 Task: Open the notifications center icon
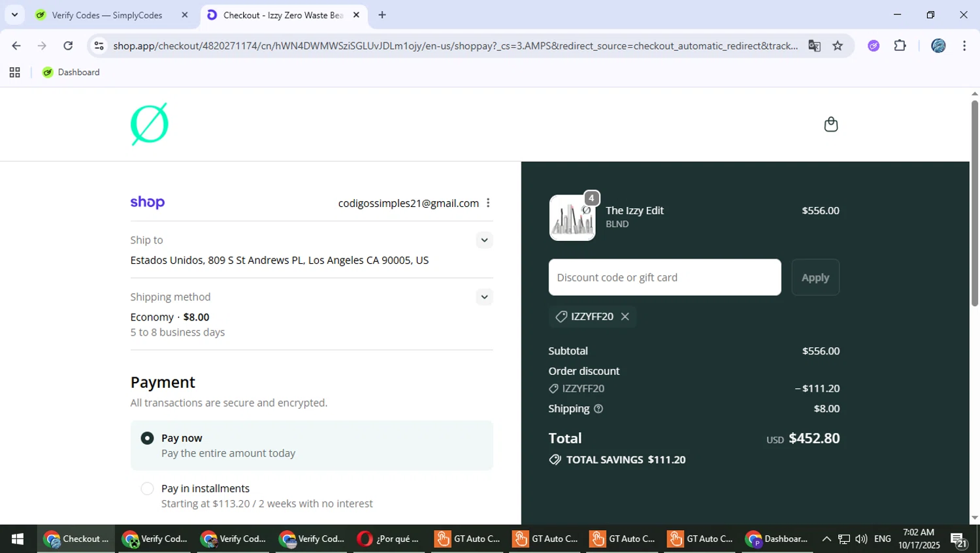click(x=959, y=540)
